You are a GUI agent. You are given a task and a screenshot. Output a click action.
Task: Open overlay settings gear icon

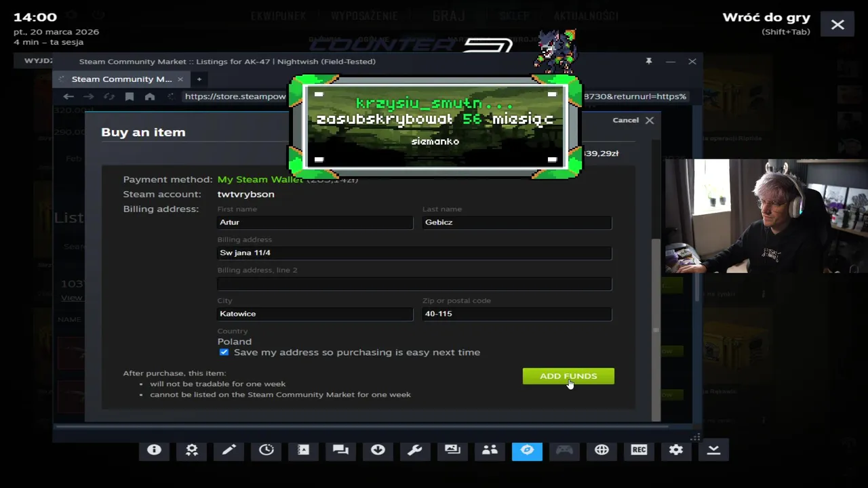(x=677, y=450)
